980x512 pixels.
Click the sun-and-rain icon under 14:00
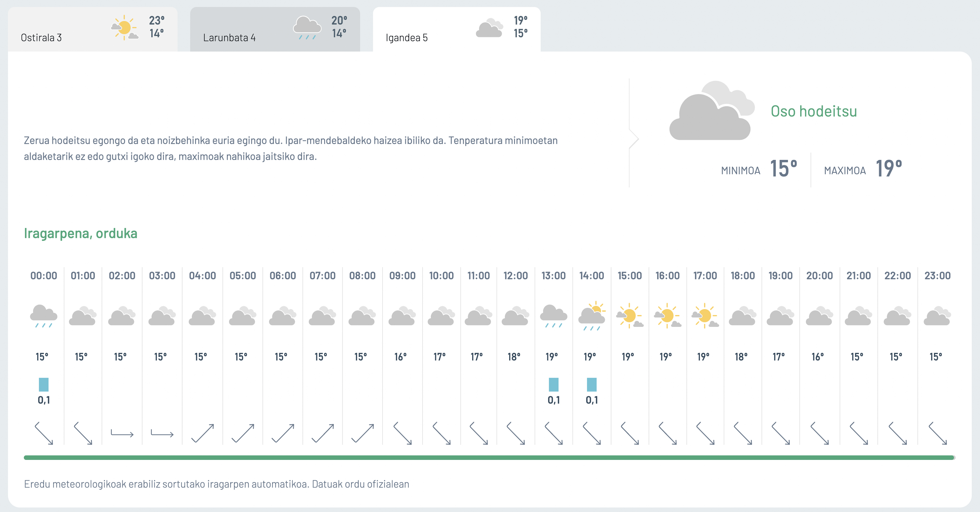(x=592, y=316)
